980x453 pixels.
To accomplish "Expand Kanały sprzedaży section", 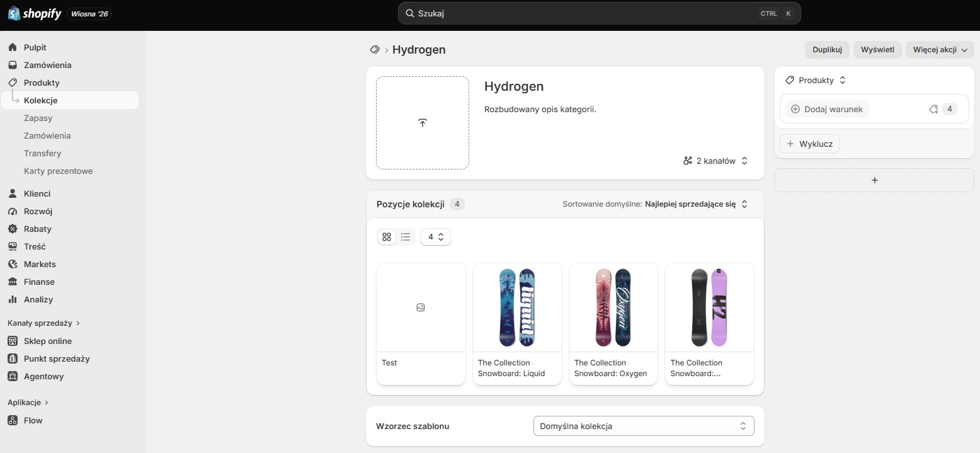I will [44, 323].
